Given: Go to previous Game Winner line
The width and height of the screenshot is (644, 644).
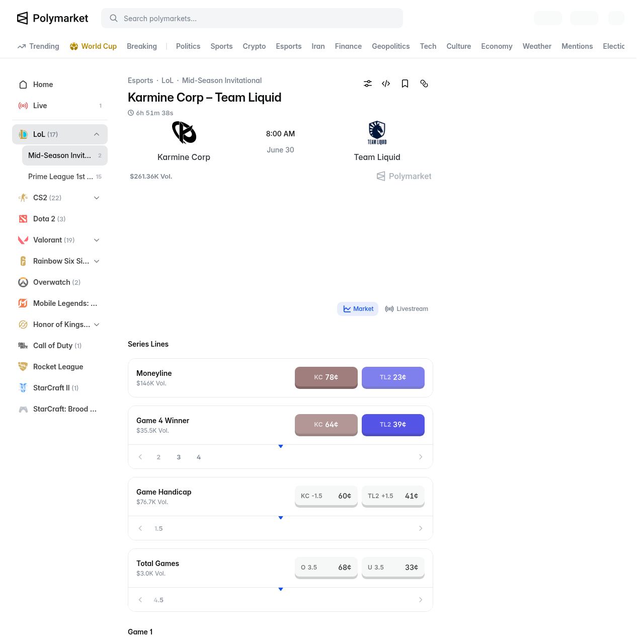Looking at the screenshot, I should [140, 457].
